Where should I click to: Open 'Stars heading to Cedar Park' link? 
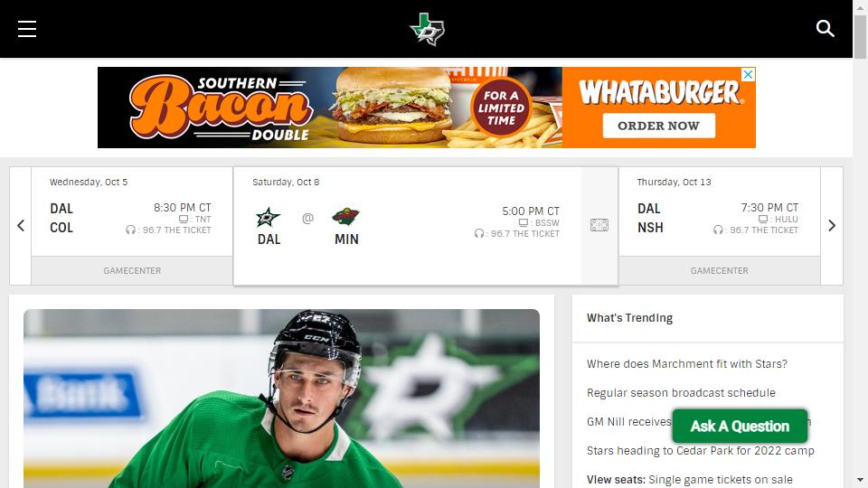[x=700, y=450]
